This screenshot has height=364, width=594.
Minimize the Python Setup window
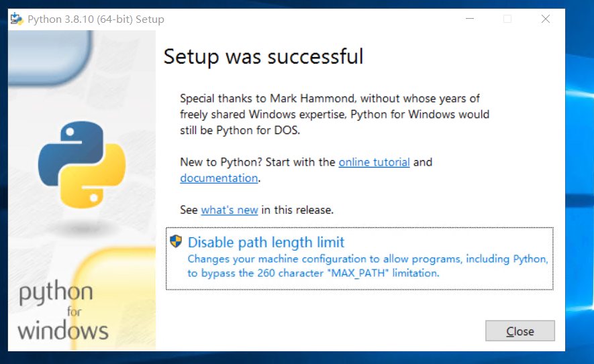point(470,19)
